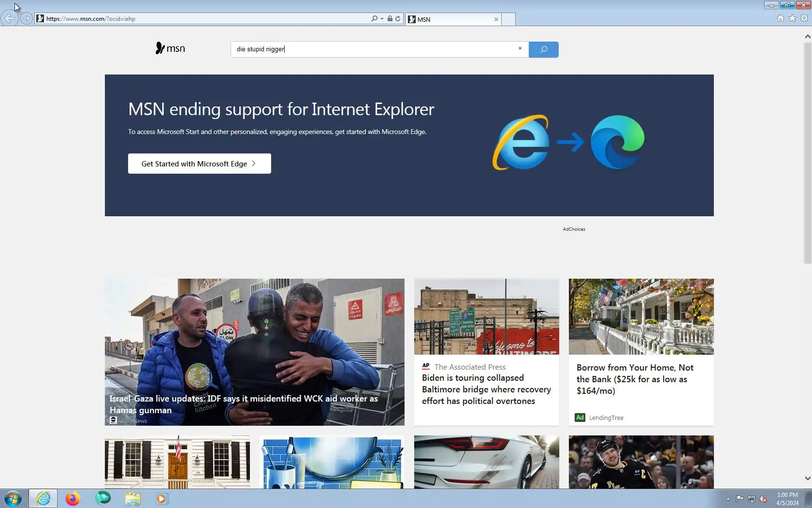Show the security report lock icon
This screenshot has width=812, height=508.
click(x=390, y=19)
